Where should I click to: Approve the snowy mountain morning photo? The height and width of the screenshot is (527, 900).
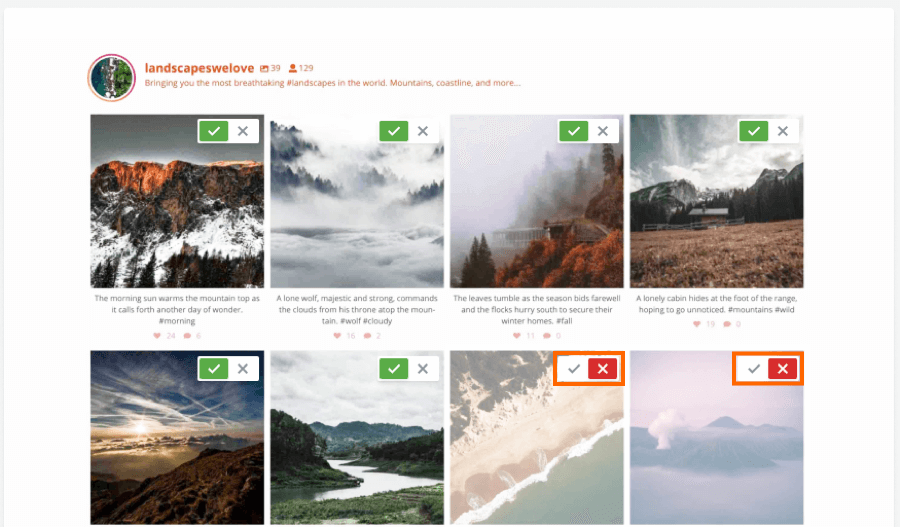click(x=214, y=131)
